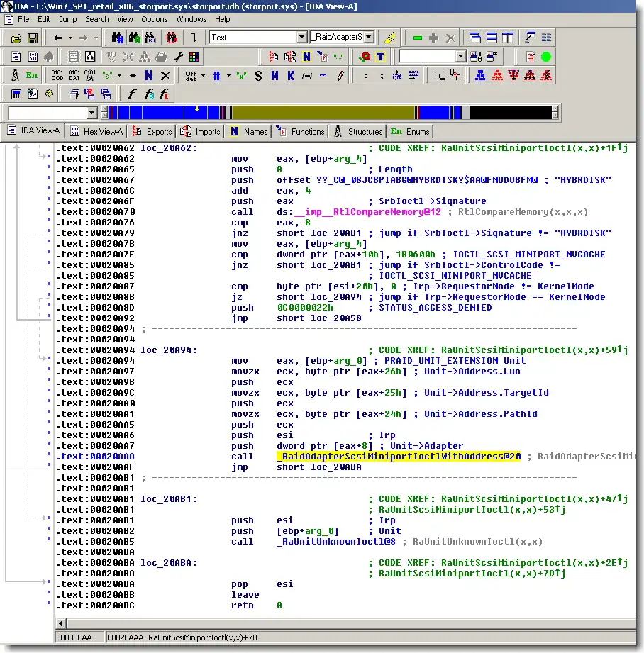Viewport: 644px width, 653px height.
Task: Click the yellow-boxed blue T icon
Action: pyautogui.click(x=380, y=57)
